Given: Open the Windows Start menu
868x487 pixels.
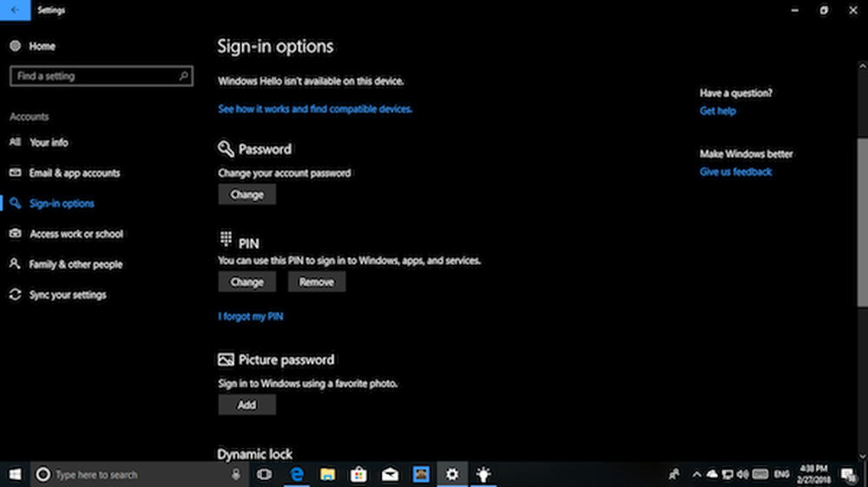Looking at the screenshot, I should (15, 474).
